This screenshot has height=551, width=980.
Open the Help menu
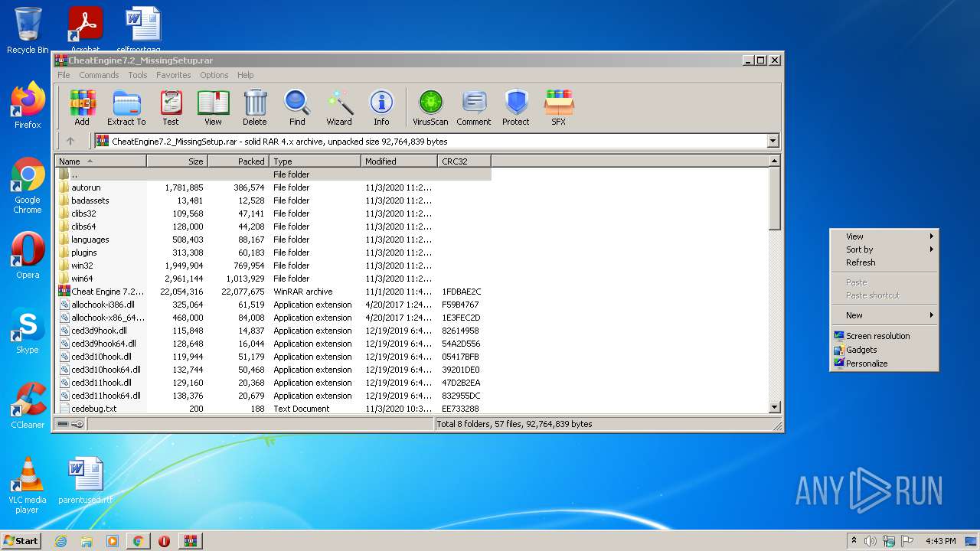tap(245, 75)
